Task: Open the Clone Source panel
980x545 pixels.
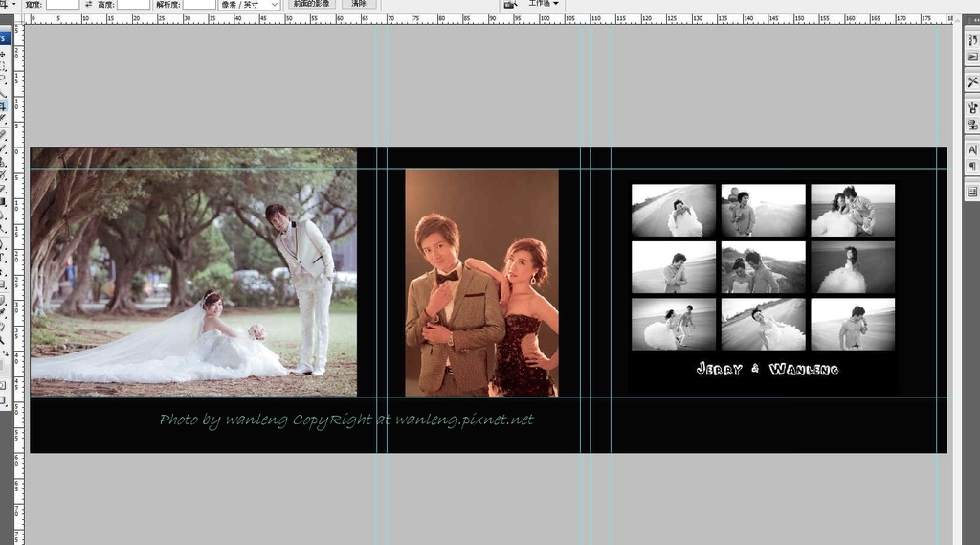Action: pyautogui.click(x=972, y=125)
